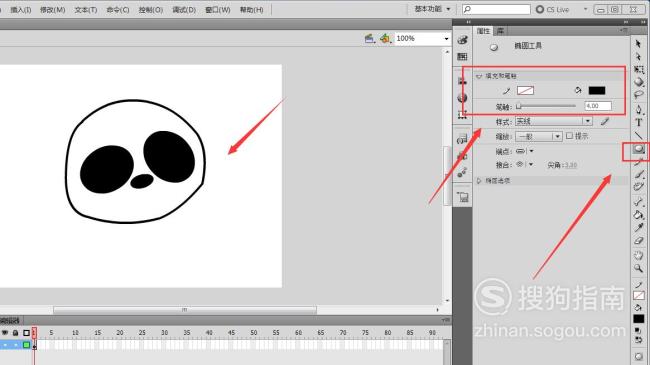Open the 修改(M) menu
This screenshot has width=650, height=365.
53,10
